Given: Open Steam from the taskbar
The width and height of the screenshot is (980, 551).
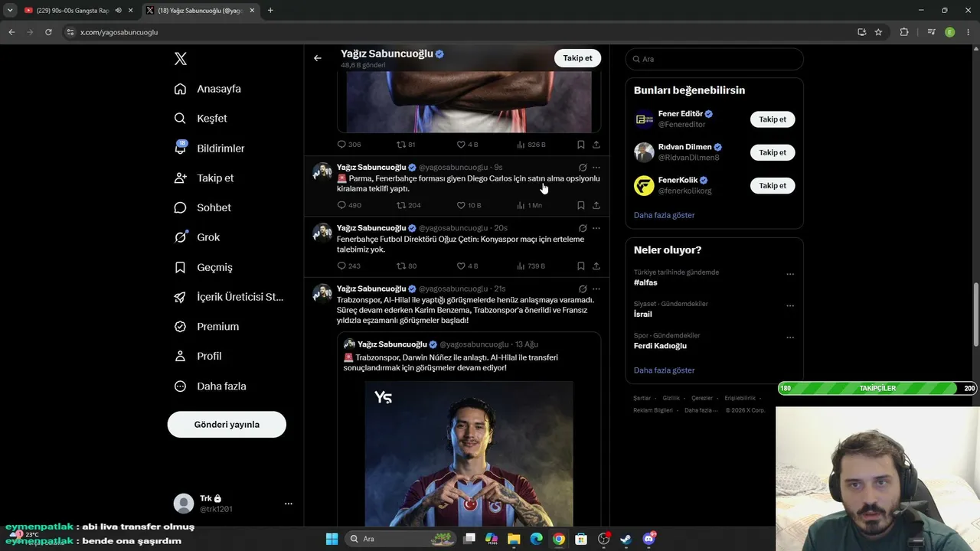Looking at the screenshot, I should [x=626, y=539].
